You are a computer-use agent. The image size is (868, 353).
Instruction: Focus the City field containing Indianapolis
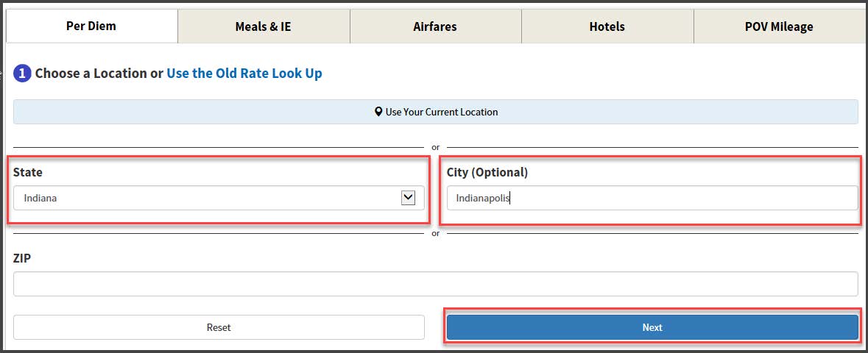(652, 198)
